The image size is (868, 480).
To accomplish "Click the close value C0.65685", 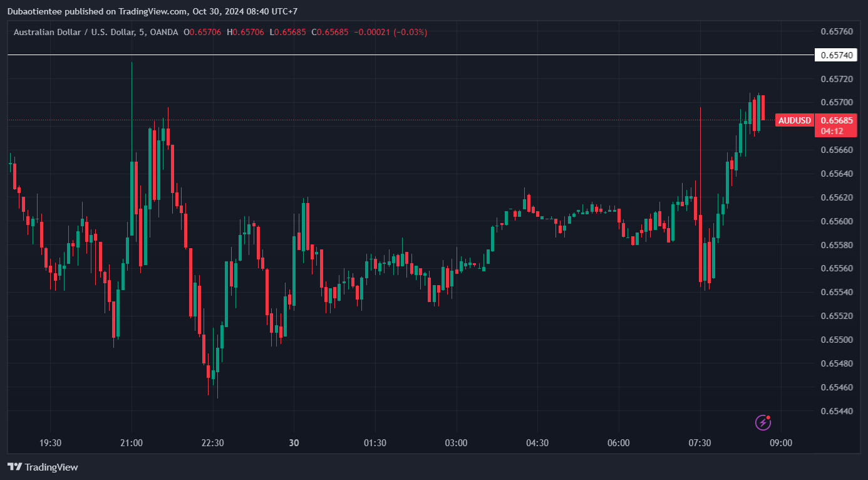I will [329, 32].
